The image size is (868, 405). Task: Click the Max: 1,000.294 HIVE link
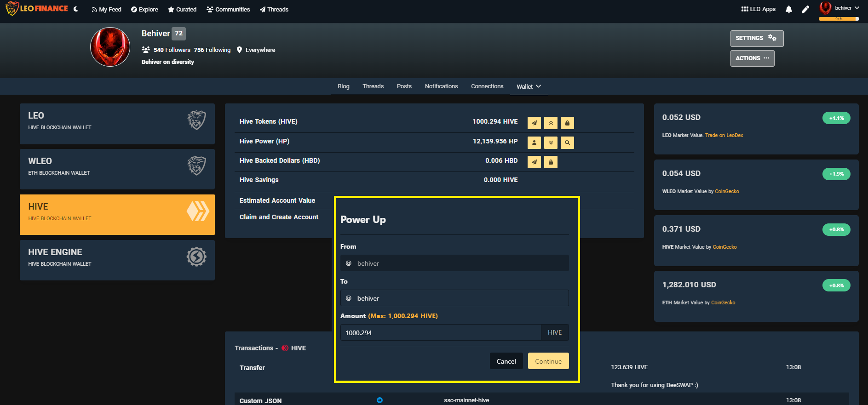403,316
